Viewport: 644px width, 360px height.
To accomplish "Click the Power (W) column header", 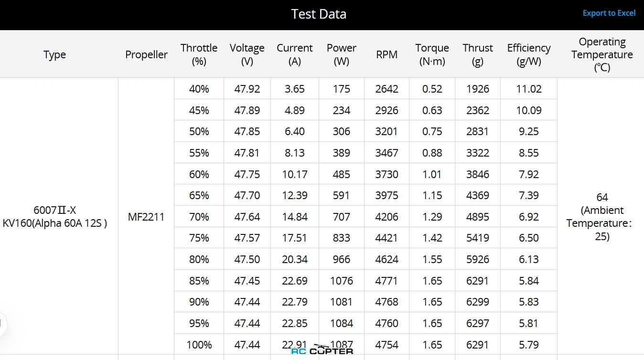I will [x=341, y=54].
